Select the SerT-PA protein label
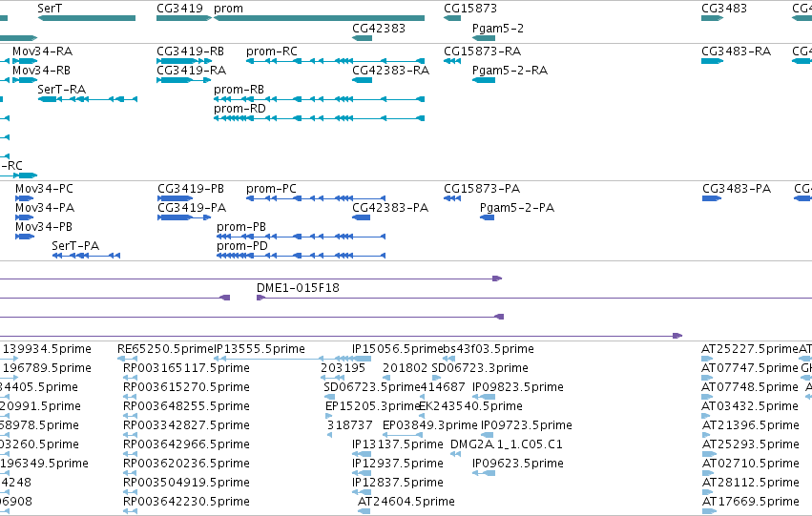This screenshot has height=516, width=812. click(x=75, y=246)
